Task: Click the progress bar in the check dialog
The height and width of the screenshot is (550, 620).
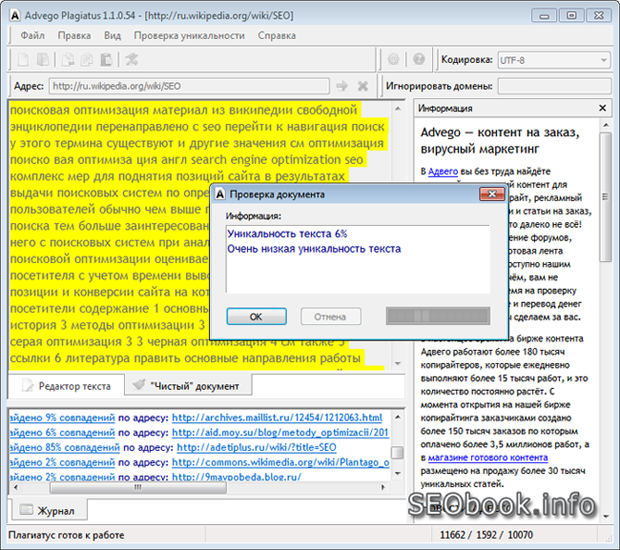Action: pyautogui.click(x=438, y=317)
